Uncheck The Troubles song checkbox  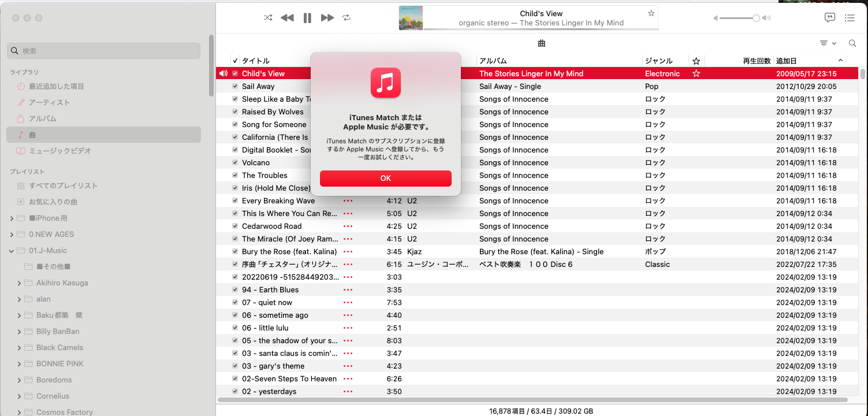[235, 175]
